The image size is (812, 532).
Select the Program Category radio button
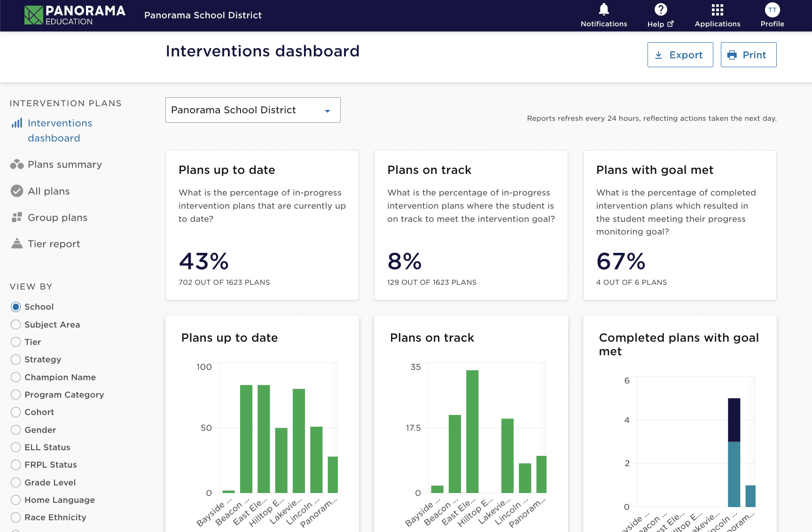[x=16, y=395]
